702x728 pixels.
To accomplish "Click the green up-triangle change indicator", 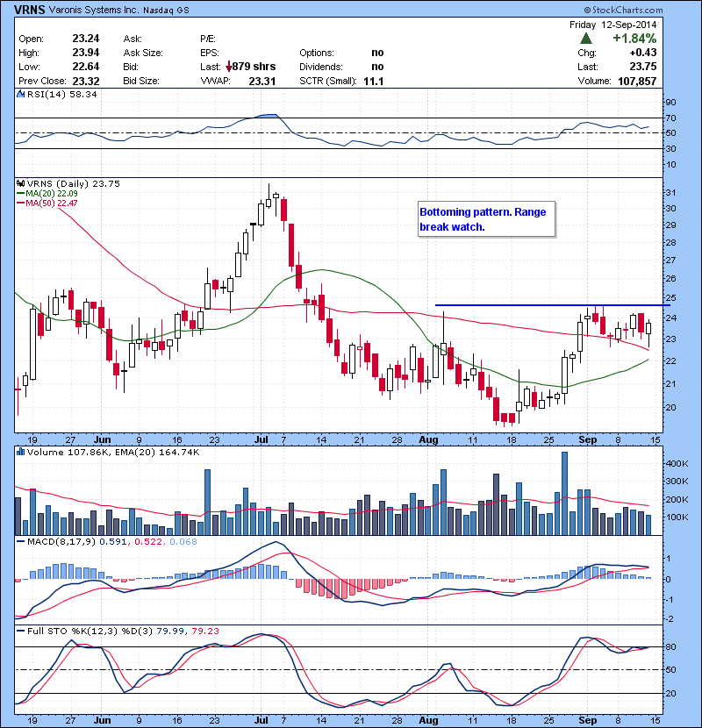I will 586,38.
